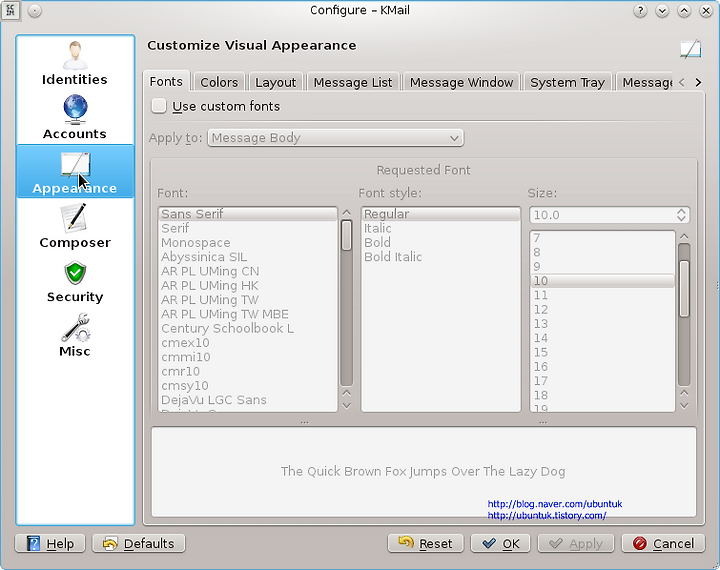720x570 pixels.
Task: Click the Cancel button
Action: [x=663, y=543]
